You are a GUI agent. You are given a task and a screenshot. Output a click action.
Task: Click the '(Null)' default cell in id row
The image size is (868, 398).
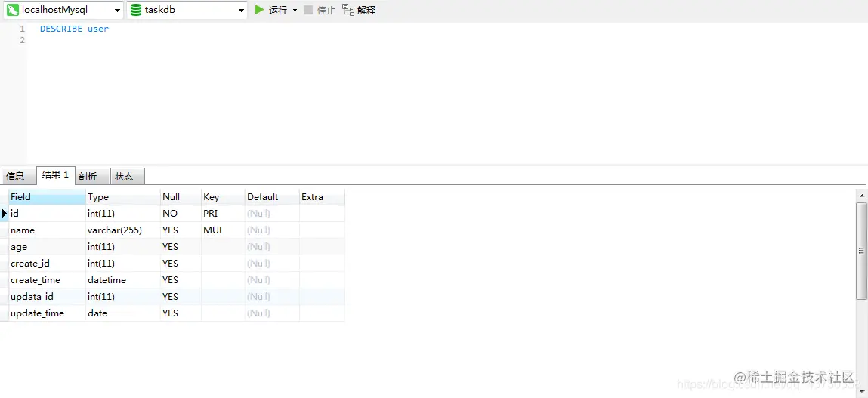click(272, 213)
